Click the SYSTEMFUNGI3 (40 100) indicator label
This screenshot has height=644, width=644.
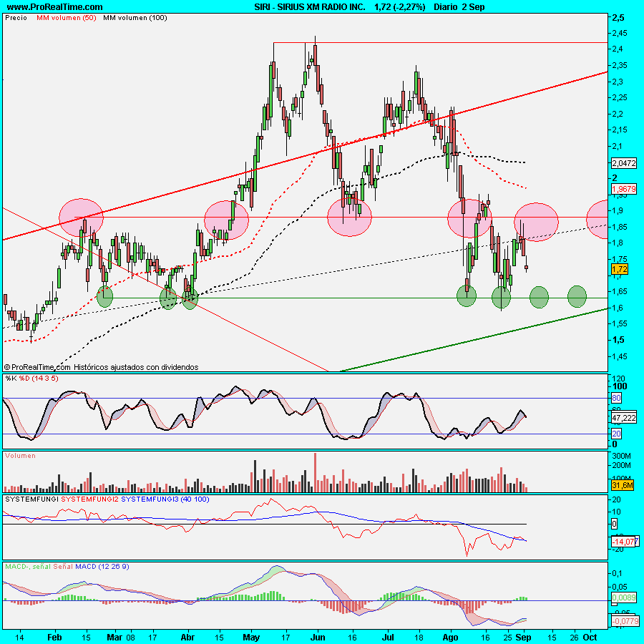click(x=165, y=499)
